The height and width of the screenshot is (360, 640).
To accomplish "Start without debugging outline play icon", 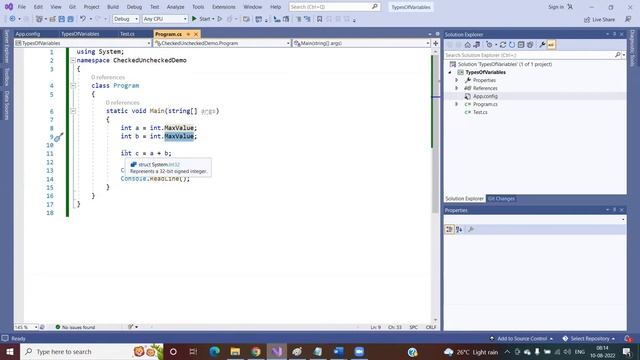I will coord(220,19).
